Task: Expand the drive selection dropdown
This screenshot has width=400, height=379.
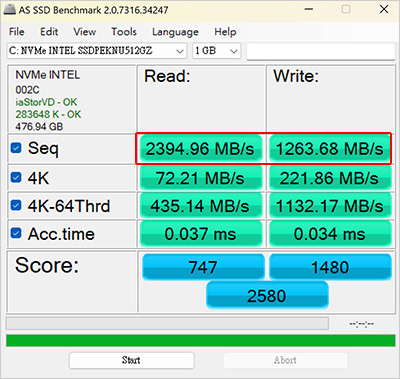Action: click(x=97, y=51)
